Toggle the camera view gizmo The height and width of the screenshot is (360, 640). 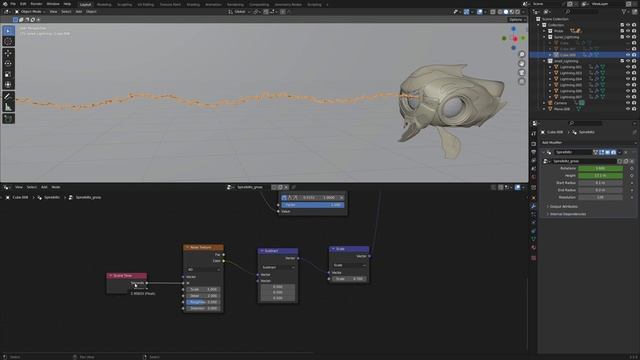click(522, 73)
